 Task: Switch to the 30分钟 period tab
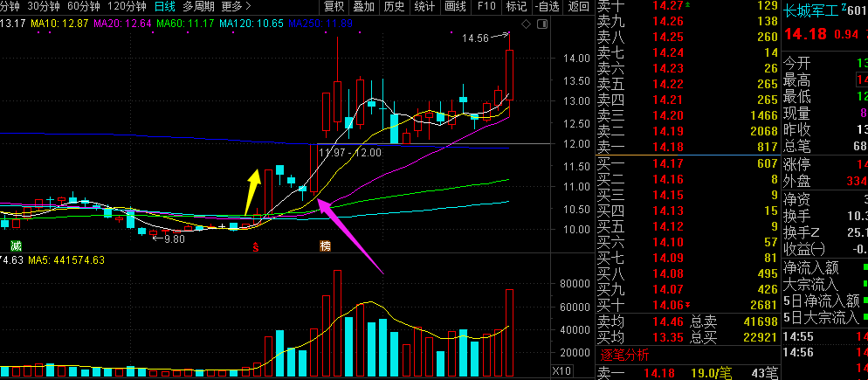click(x=43, y=7)
